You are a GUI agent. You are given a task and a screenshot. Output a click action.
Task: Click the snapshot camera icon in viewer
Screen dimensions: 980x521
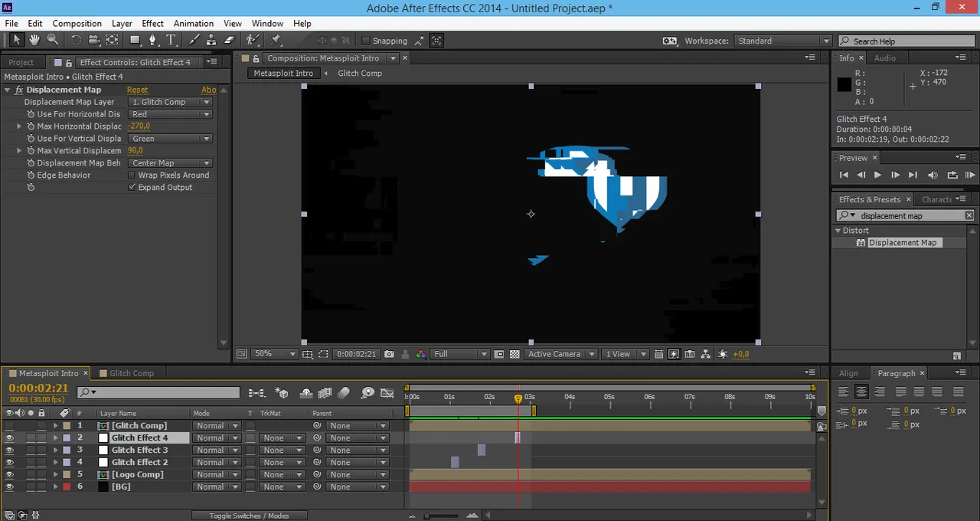(x=389, y=354)
